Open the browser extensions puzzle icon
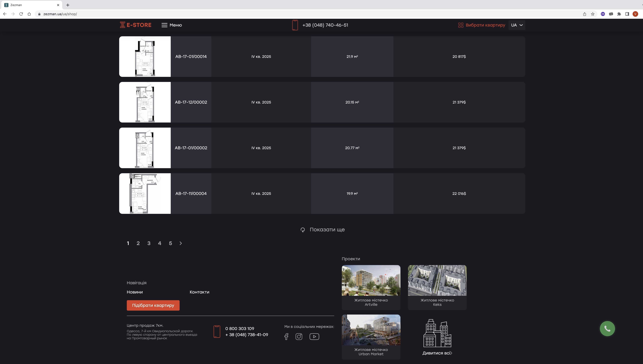Image resolution: width=643 pixels, height=364 pixels. pyautogui.click(x=619, y=14)
